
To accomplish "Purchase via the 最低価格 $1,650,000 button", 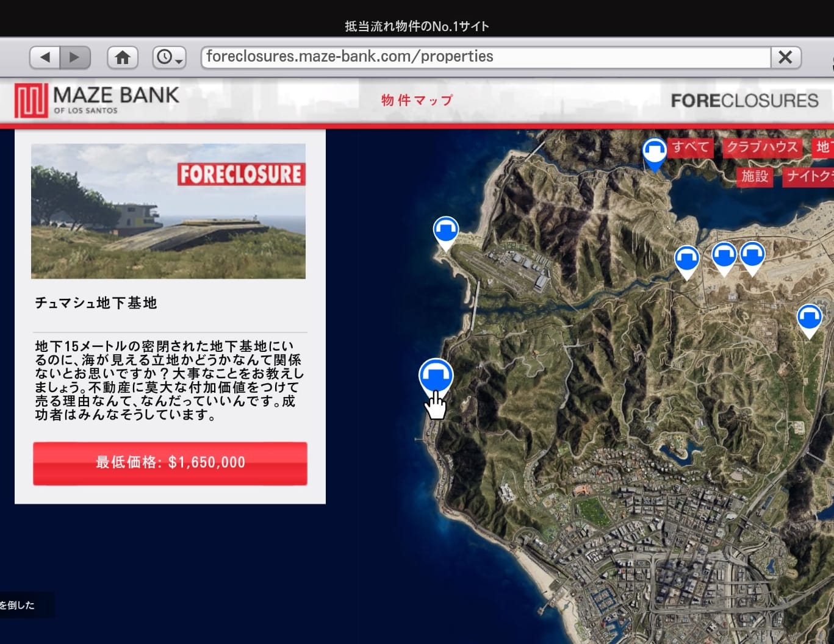I will pyautogui.click(x=170, y=462).
